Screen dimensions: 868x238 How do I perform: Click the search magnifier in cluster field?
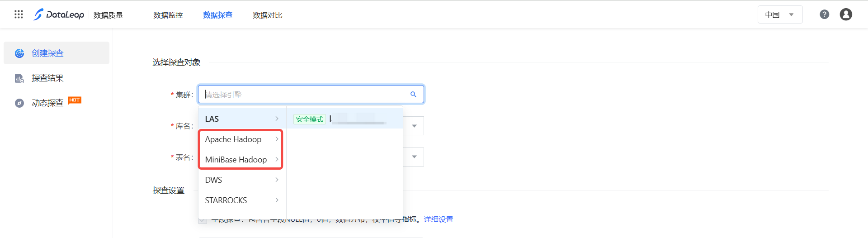coord(413,94)
